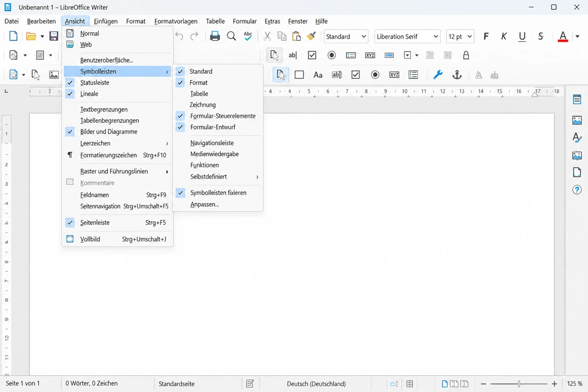Open the font color dropdown arrow
Image resolution: width=588 pixels, height=392 pixels.
pyautogui.click(x=578, y=37)
